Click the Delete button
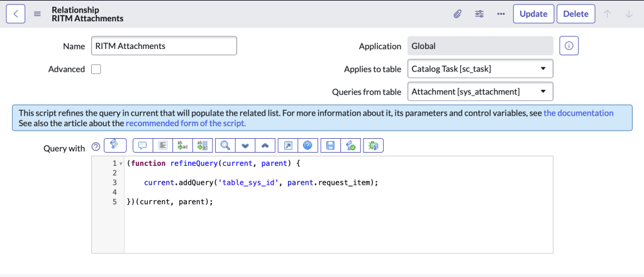Screen dimensions: 644x277 (x=575, y=14)
